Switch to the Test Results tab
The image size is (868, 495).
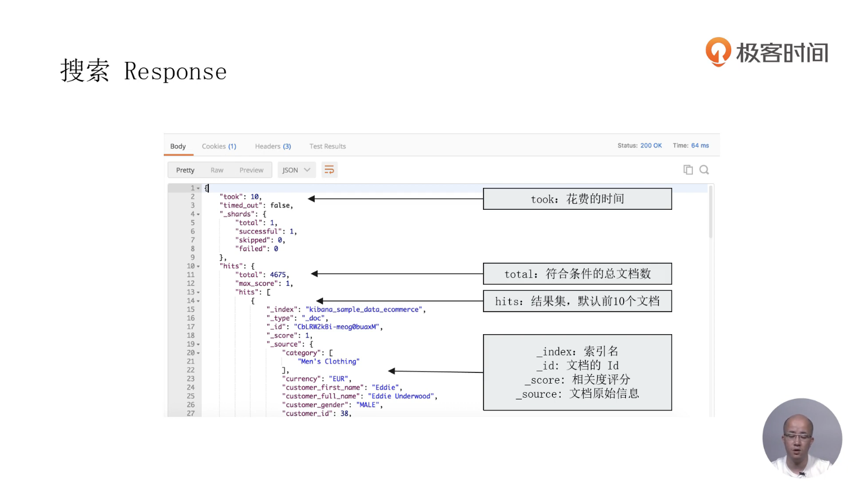pos(327,146)
